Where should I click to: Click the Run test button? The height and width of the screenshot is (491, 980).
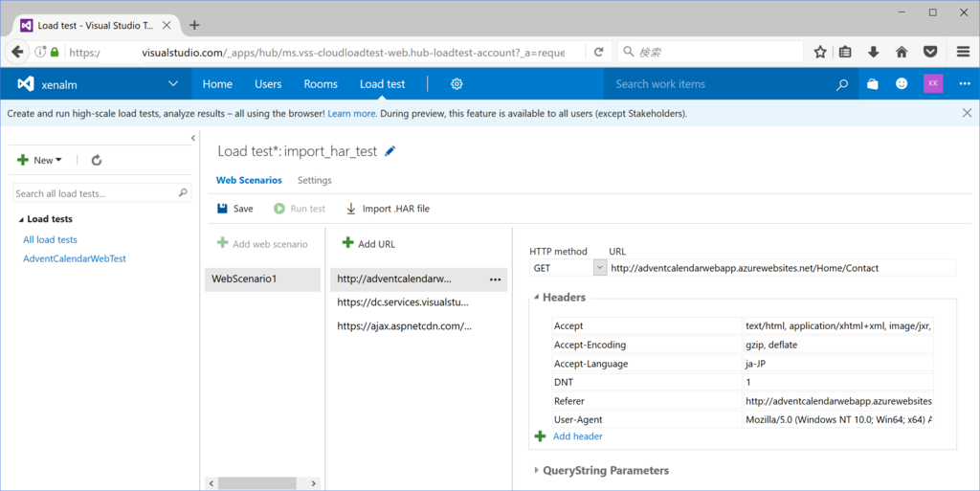(300, 209)
